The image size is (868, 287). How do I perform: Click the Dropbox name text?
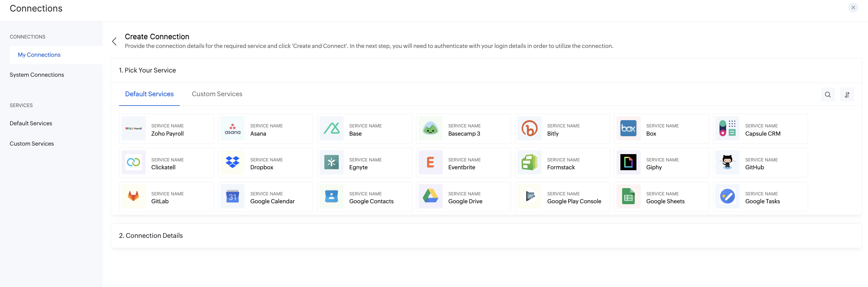pos(262,167)
